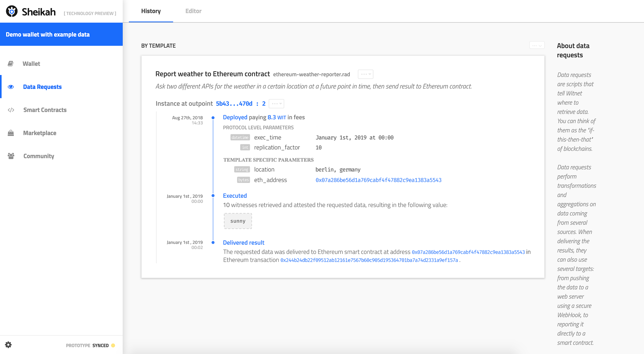Select the History tab

(x=151, y=11)
